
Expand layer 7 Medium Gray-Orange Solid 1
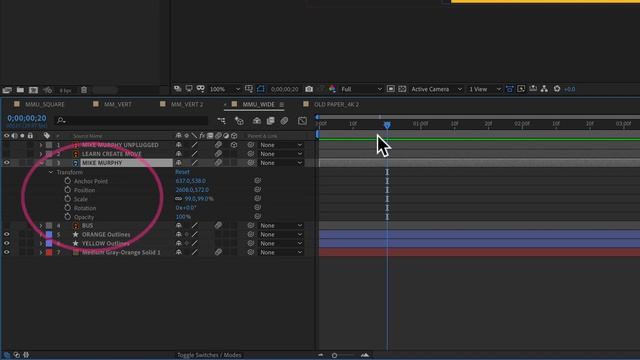pyautogui.click(x=41, y=252)
